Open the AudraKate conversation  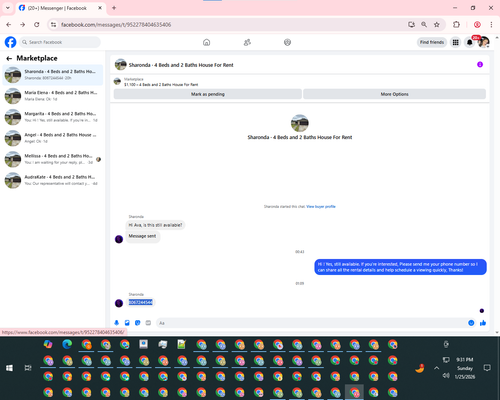pyautogui.click(x=53, y=180)
